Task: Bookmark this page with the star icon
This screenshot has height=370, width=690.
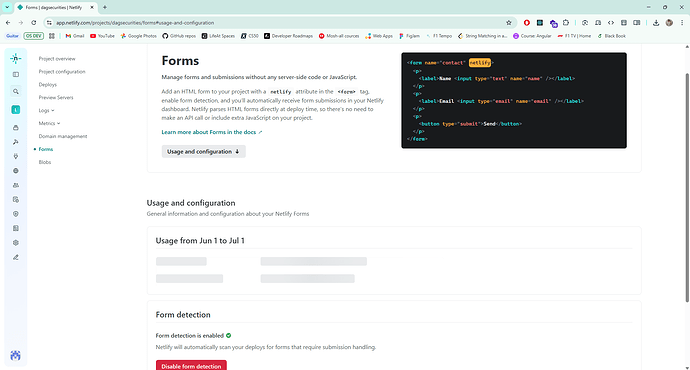Action: [509, 23]
